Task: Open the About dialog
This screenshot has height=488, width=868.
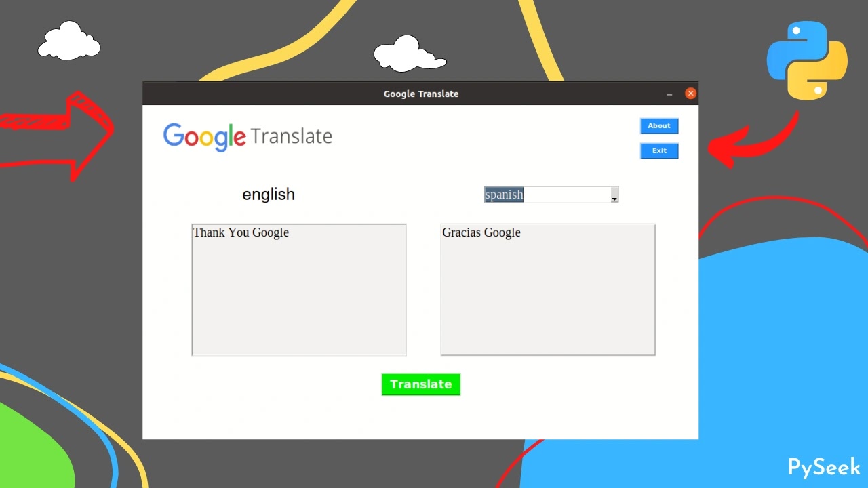Action: click(659, 126)
